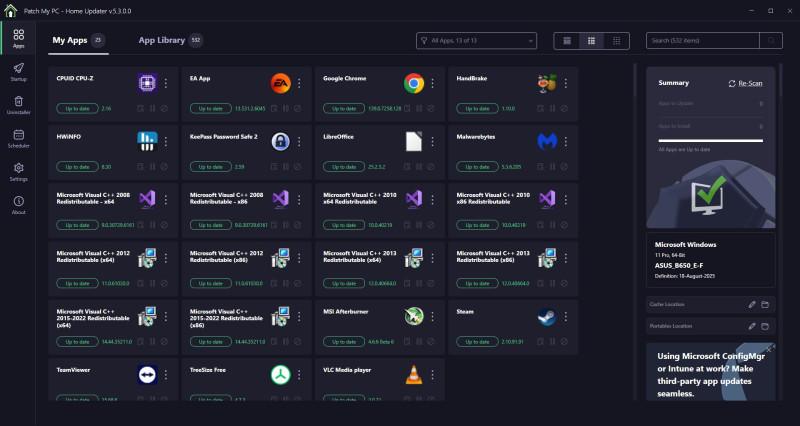This screenshot has width=800, height=426.
Task: Click the home icon in title bar
Action: pos(10,10)
